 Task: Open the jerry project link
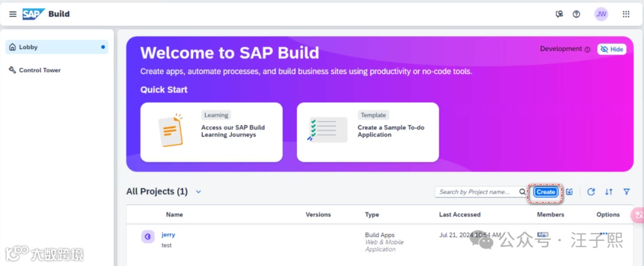(168, 235)
